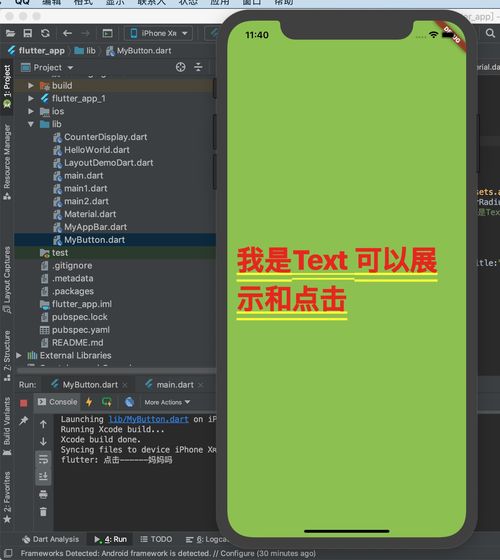Click the locate target crosshair icon in Project panel
The image size is (500, 560).
coord(180,67)
